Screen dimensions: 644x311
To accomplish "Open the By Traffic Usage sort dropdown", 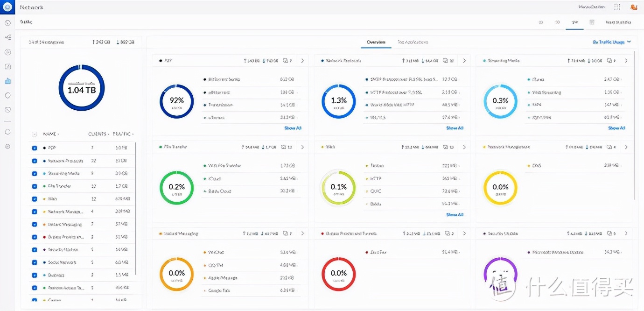I will click(612, 42).
